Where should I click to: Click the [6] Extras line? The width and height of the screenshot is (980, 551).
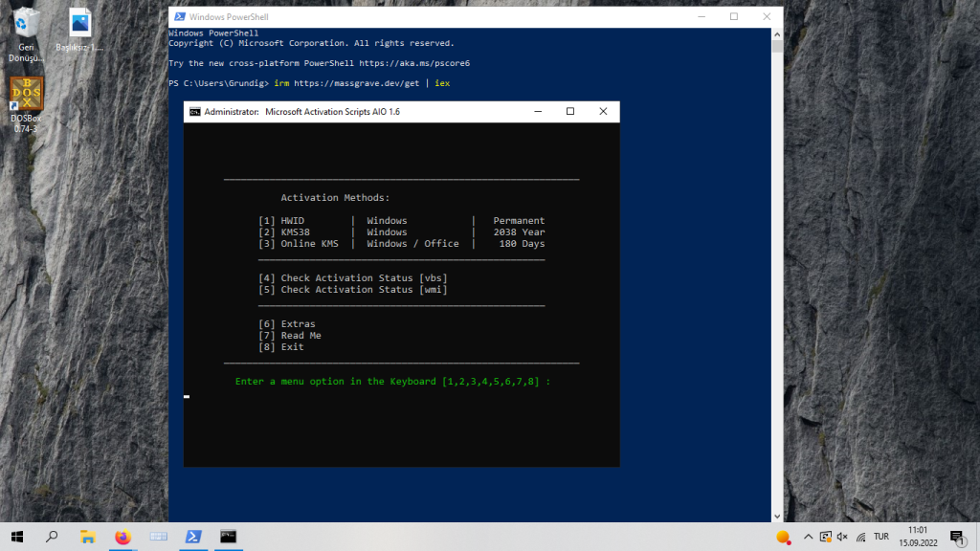(x=287, y=323)
